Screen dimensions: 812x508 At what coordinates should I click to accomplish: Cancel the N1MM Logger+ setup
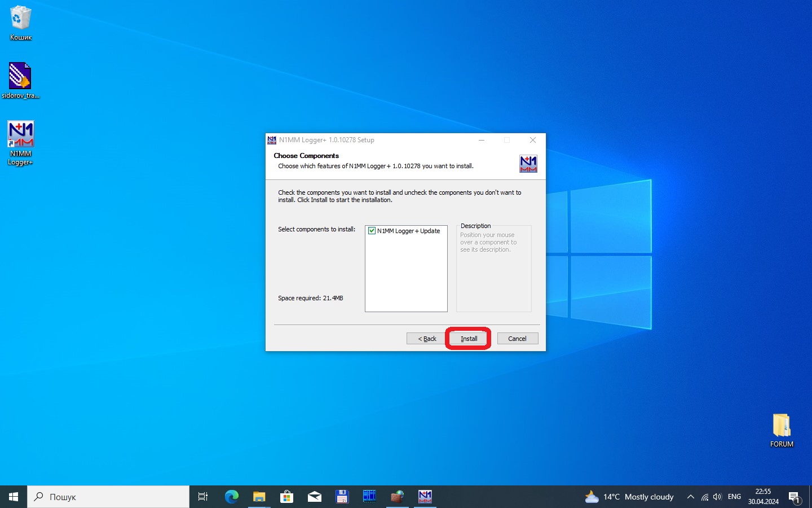[x=517, y=339]
